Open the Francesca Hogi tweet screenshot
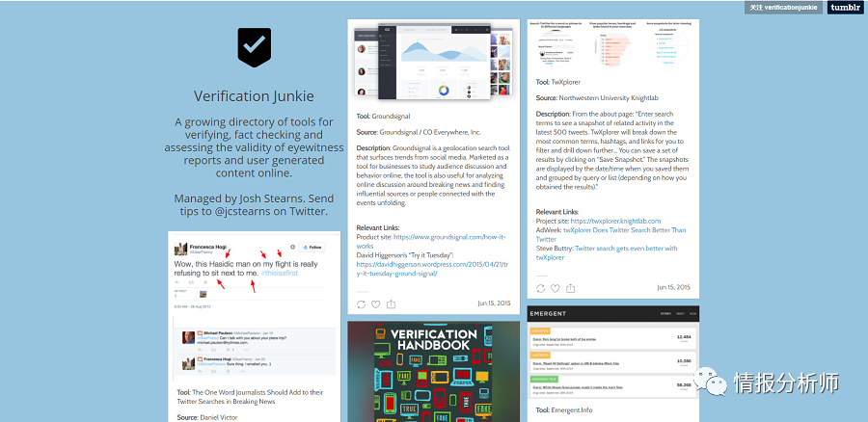 click(254, 308)
